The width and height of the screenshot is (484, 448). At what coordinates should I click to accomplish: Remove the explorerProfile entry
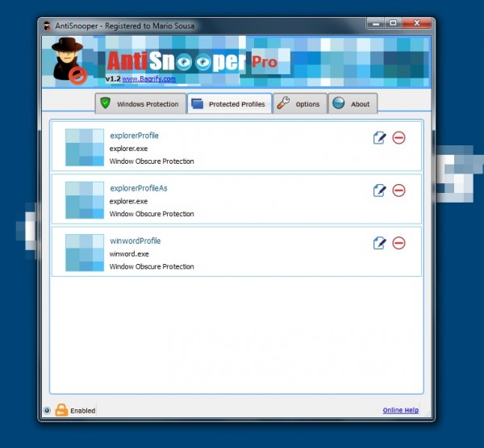point(398,138)
